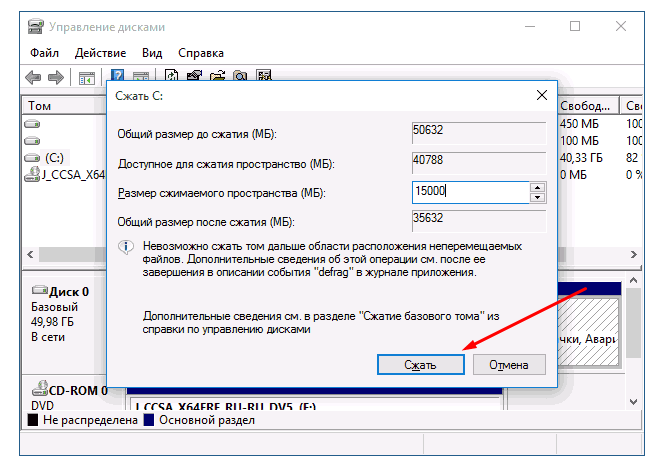
Task: Toggle the show/hide console tree icon
Action: [87, 78]
